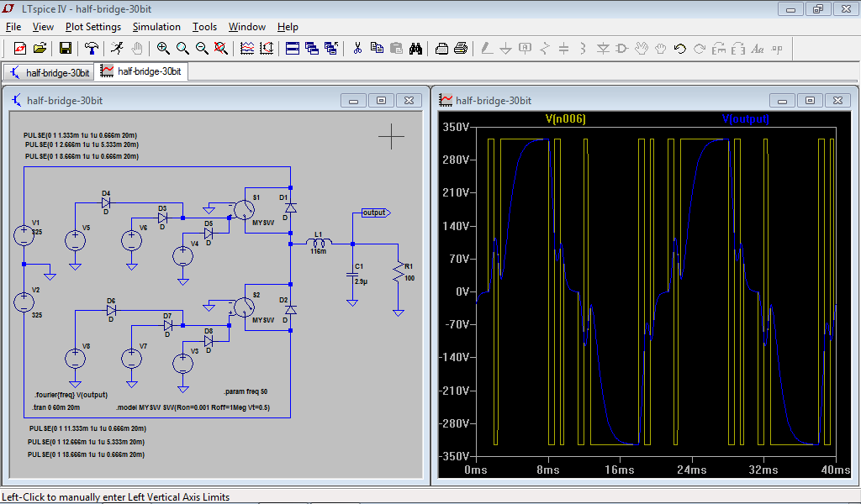
Task: Save using the floppy disk icon
Action: [66, 49]
